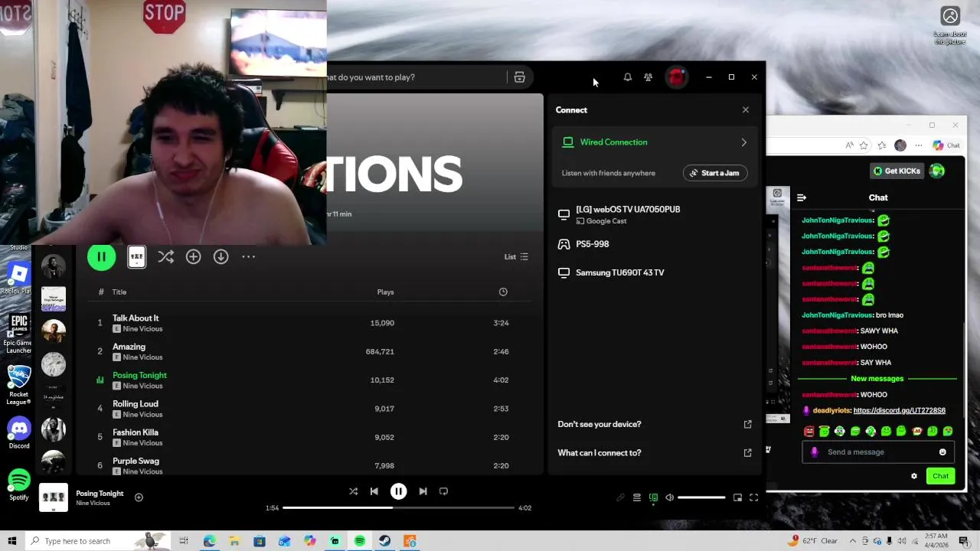
Task: Sort tracks by the Plays column
Action: coord(385,292)
